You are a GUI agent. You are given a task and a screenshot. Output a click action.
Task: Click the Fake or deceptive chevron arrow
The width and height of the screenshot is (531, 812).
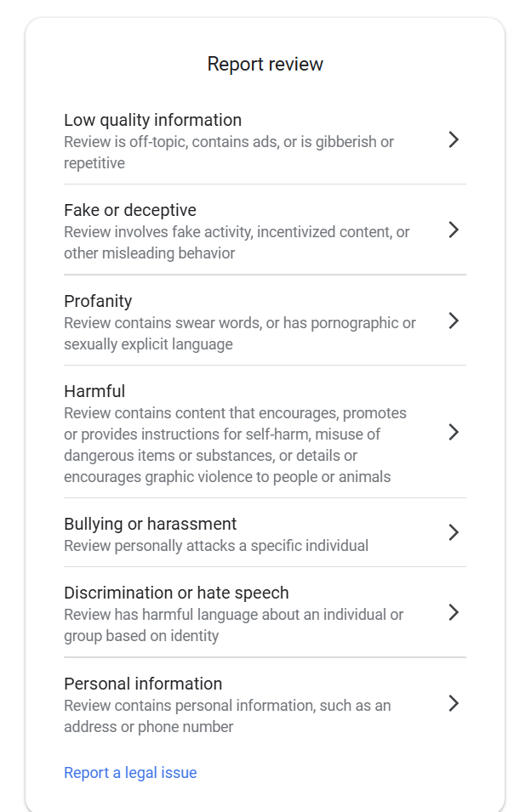coord(454,230)
